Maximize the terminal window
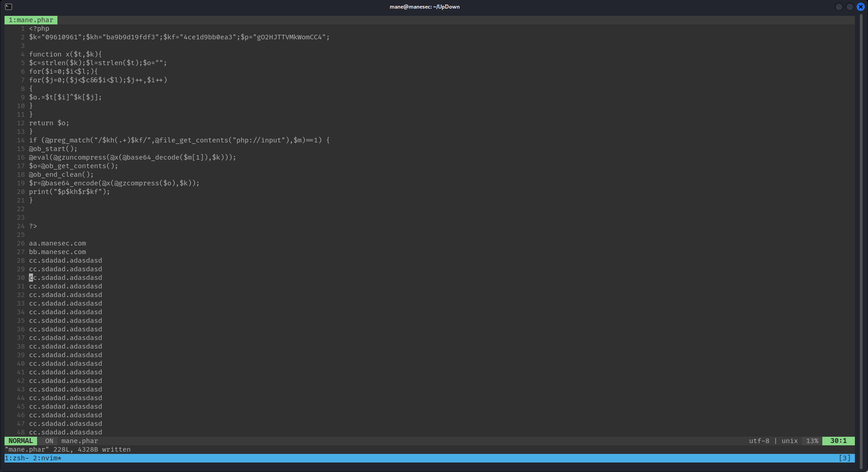 pyautogui.click(x=850, y=7)
